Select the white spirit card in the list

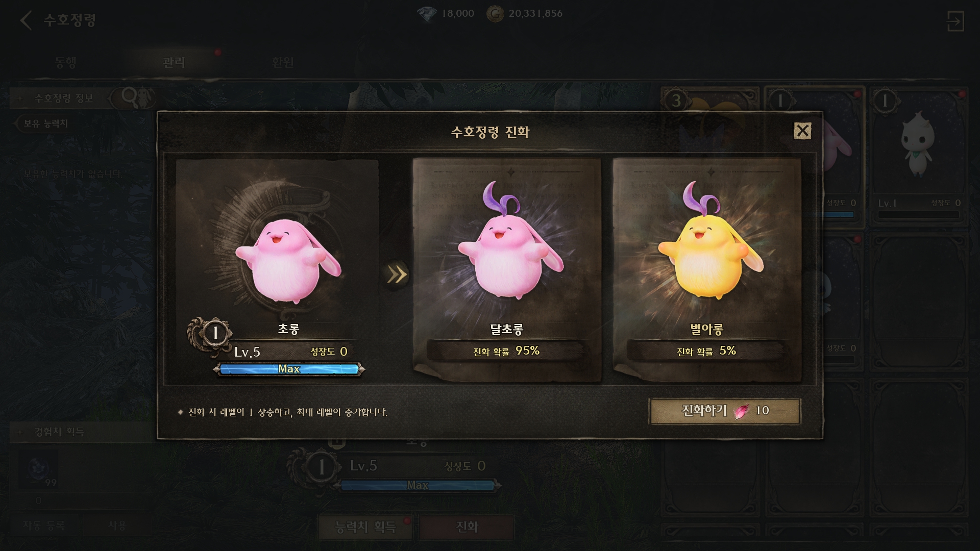coord(919,156)
